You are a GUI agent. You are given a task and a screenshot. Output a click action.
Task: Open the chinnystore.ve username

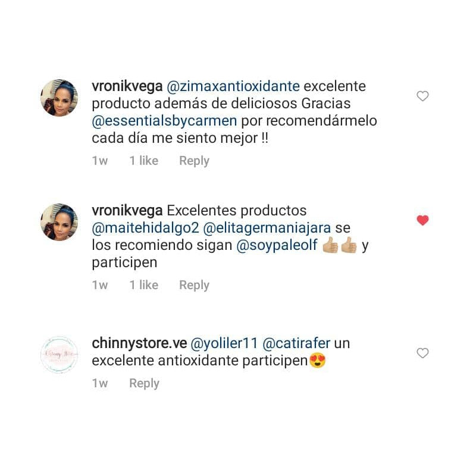[x=139, y=343]
